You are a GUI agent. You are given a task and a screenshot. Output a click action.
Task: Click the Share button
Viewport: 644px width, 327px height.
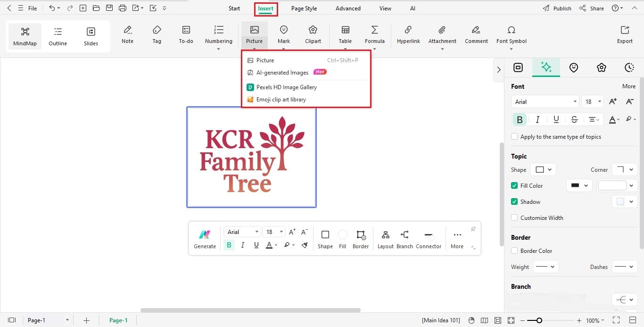(x=592, y=8)
